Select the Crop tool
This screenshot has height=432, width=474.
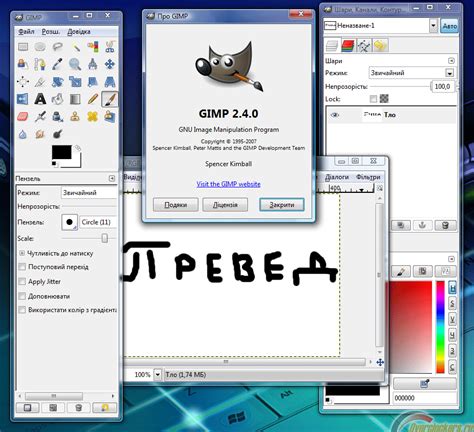(40, 82)
